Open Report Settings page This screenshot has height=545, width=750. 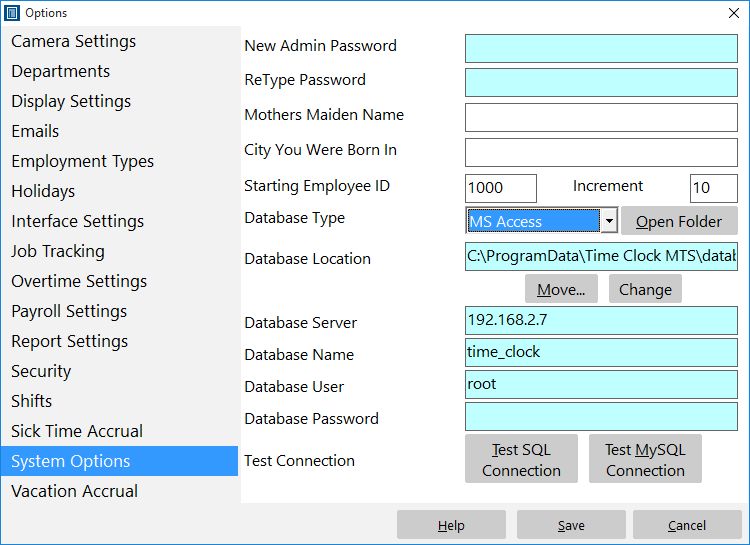[x=120, y=341]
